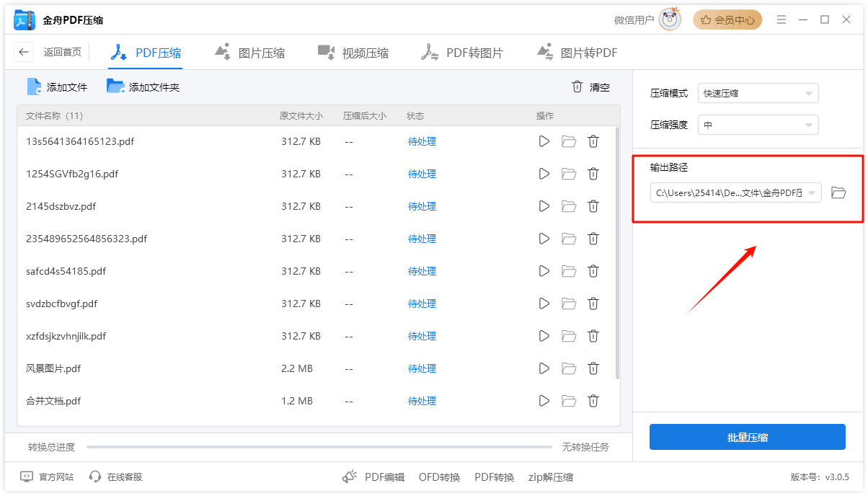Click 待处理 status for safcd4s54185.pdf

(422, 271)
